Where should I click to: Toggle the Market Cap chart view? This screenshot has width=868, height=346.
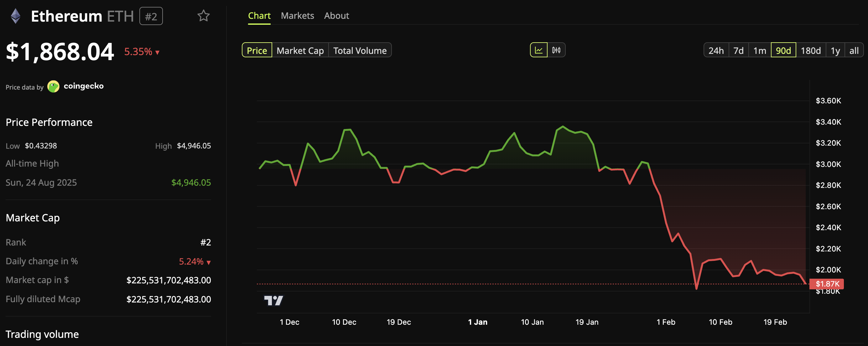coord(300,50)
